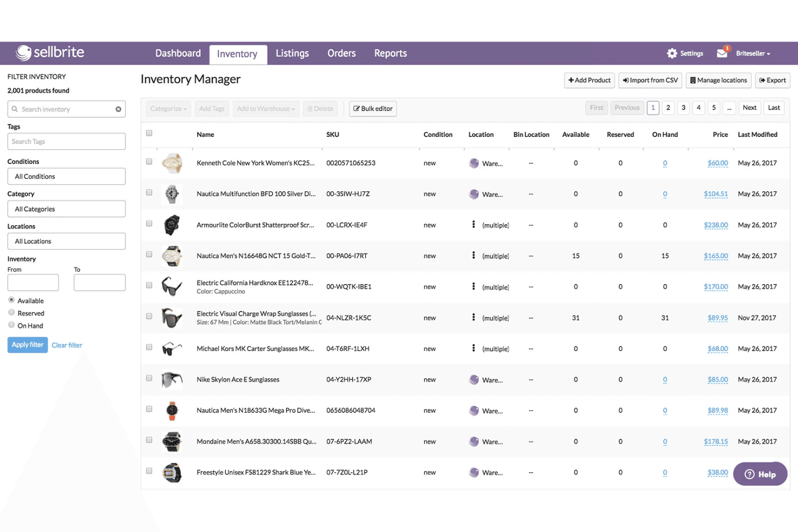
Task: Click the Search Tags field
Action: pos(66,141)
